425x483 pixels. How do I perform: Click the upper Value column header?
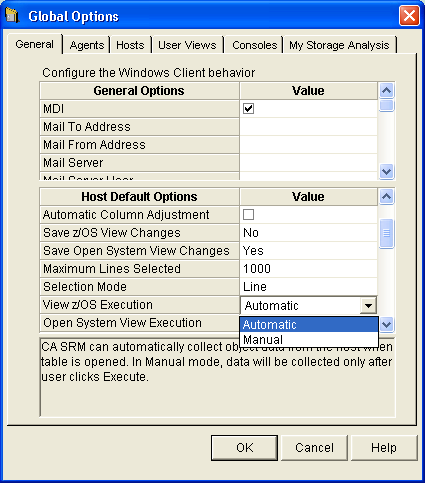click(x=308, y=91)
